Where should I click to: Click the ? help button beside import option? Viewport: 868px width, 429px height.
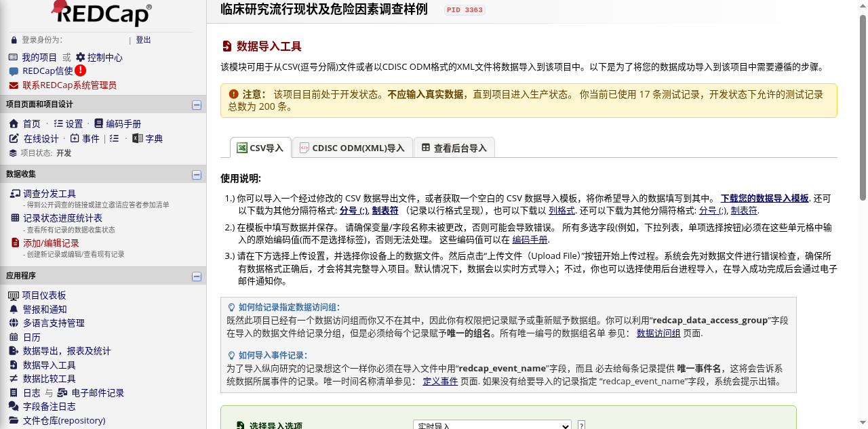581,426
